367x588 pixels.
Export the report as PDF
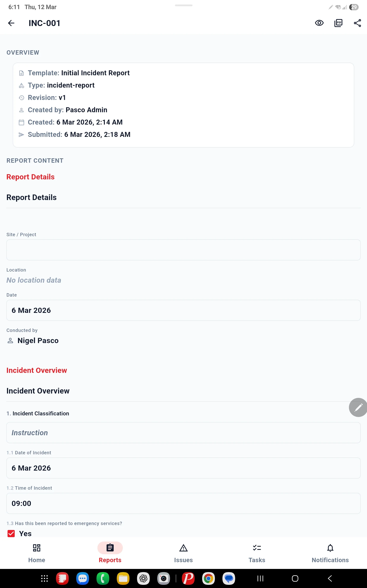pyautogui.click(x=338, y=23)
